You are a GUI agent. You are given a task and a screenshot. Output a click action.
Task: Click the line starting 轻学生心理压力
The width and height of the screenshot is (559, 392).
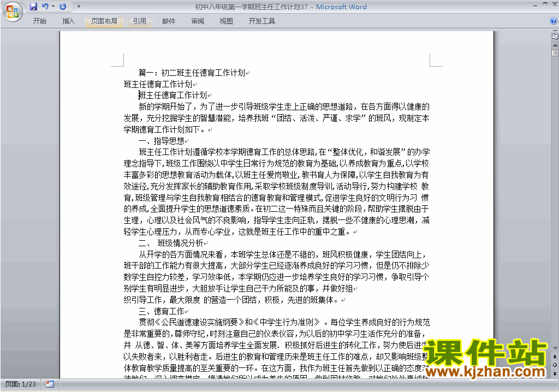tap(237, 232)
